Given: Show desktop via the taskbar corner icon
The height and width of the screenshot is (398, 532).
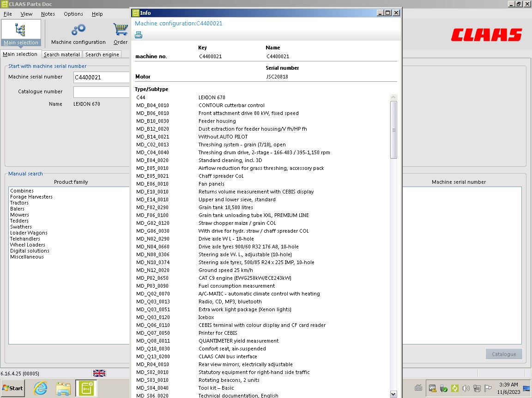Looking at the screenshot, I should pyautogui.click(x=527, y=388).
